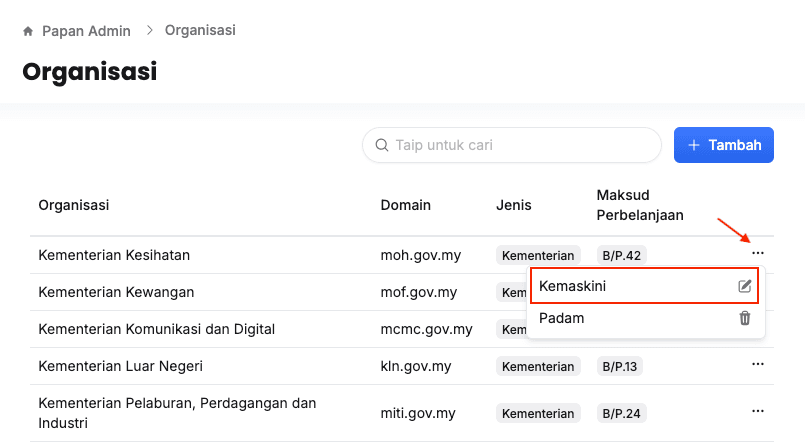
Task: Select Kemaskini from the row actions menu
Action: click(x=573, y=286)
